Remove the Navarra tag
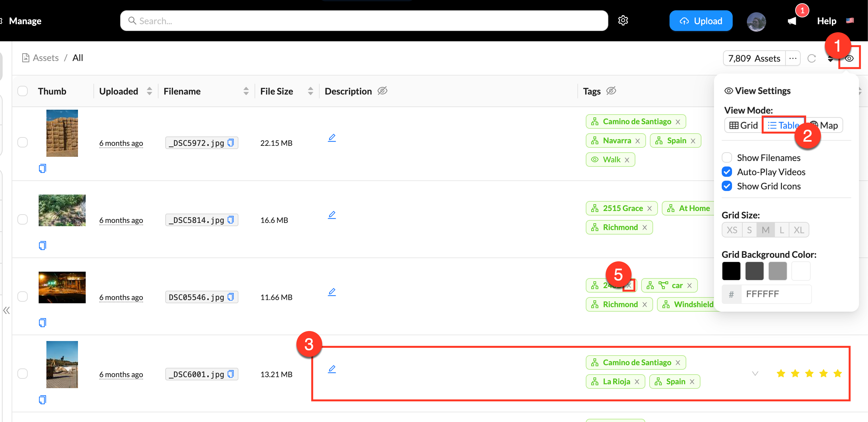Viewport: 868px width, 422px height. click(638, 141)
